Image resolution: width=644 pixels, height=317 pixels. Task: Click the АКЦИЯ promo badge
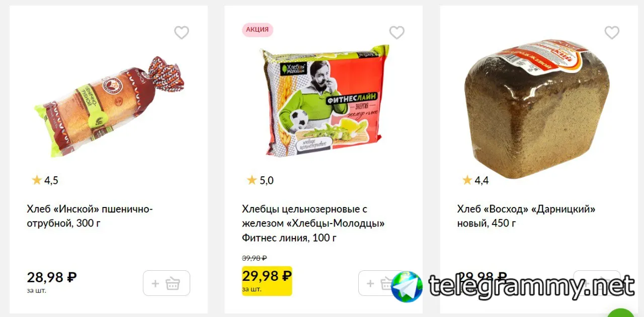tap(258, 30)
